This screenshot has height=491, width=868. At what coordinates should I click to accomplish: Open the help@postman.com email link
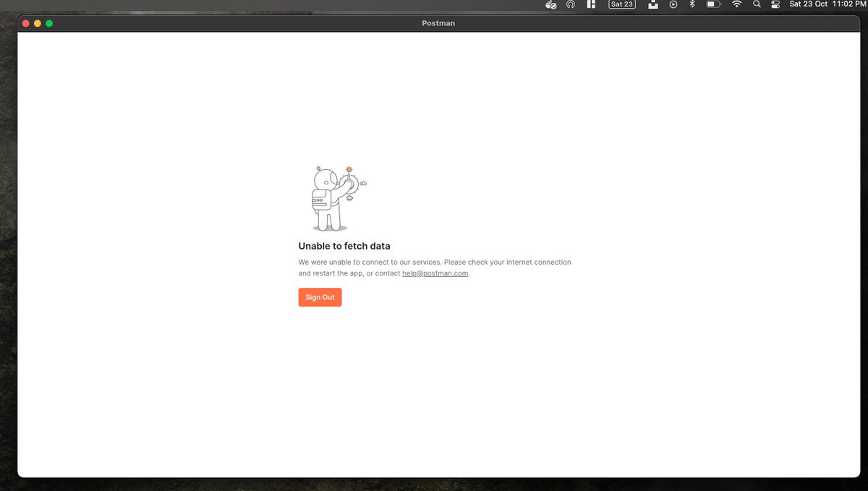point(435,273)
